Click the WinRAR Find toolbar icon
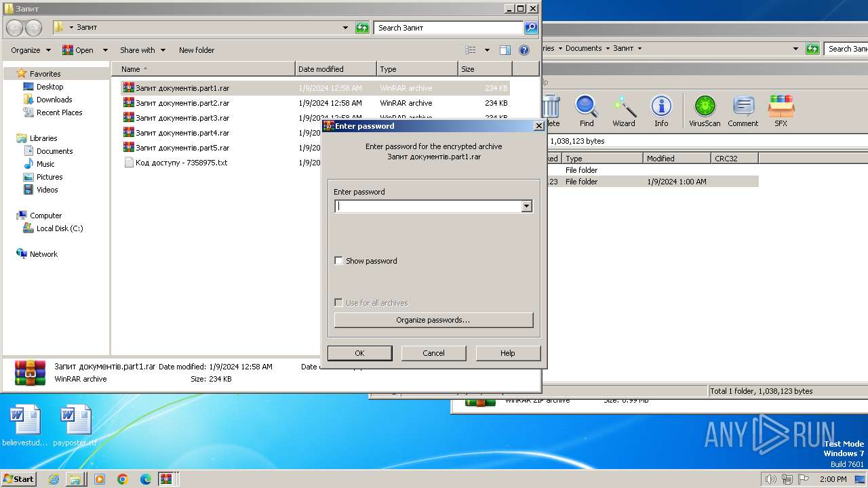This screenshot has width=868, height=488. click(x=587, y=111)
